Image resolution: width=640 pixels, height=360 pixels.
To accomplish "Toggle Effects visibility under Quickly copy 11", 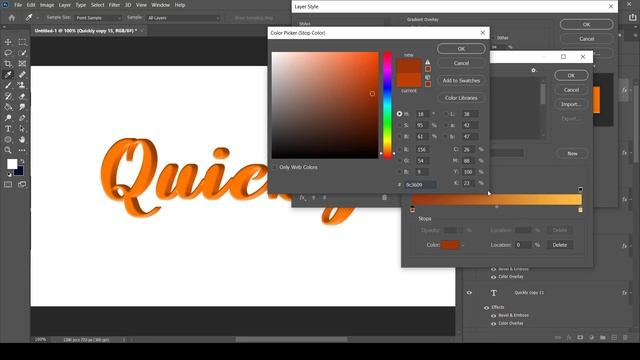I will coord(486,307).
